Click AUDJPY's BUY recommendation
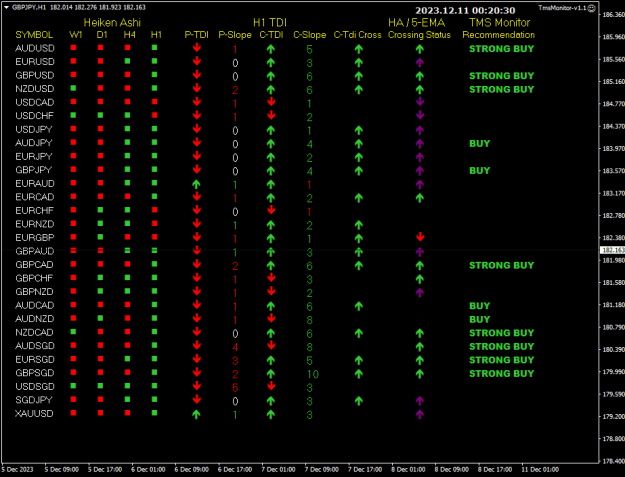Screen dimensions: 625x477 pyautogui.click(x=480, y=143)
